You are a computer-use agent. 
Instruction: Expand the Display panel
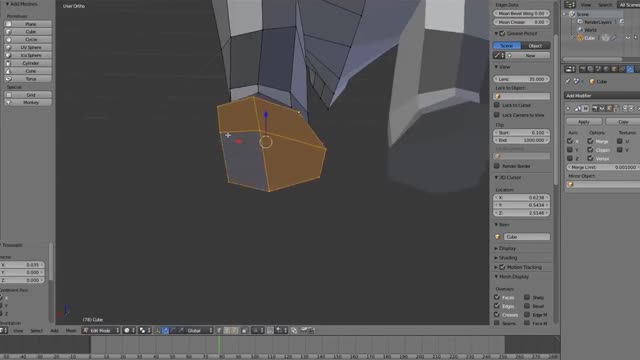coord(496,248)
